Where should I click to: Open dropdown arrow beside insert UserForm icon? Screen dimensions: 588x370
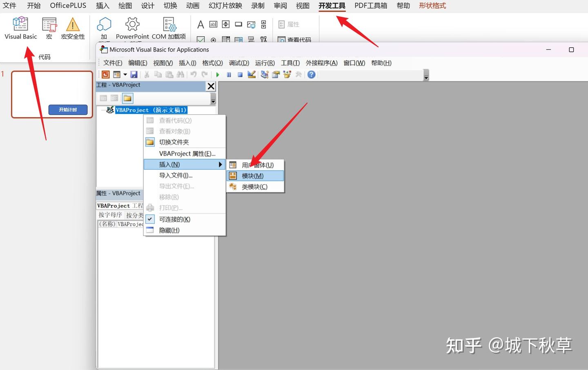point(125,74)
